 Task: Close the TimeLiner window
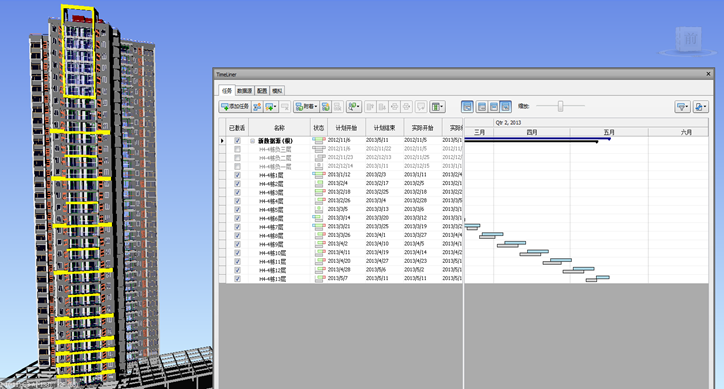tap(708, 74)
